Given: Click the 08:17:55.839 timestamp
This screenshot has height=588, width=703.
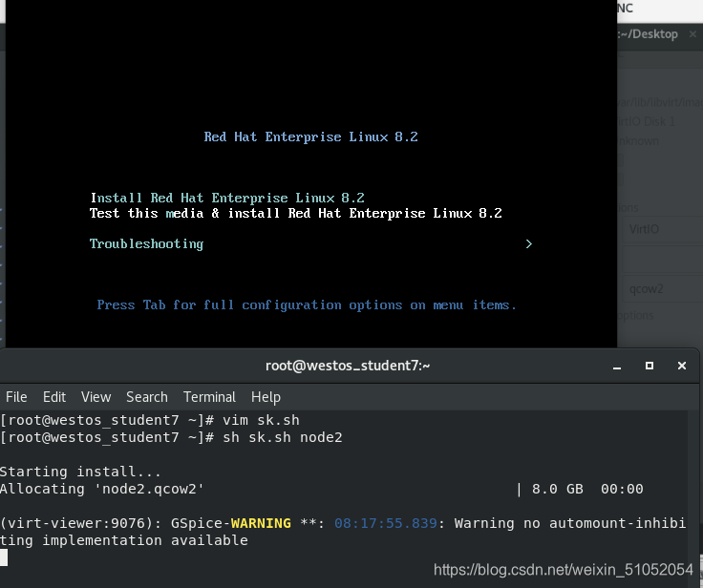Looking at the screenshot, I should (386, 523).
